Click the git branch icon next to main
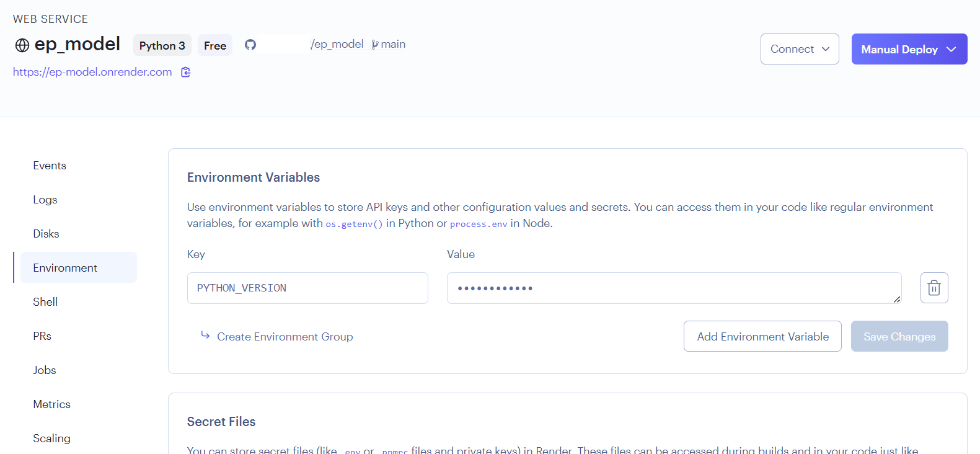The image size is (980, 454). [374, 45]
